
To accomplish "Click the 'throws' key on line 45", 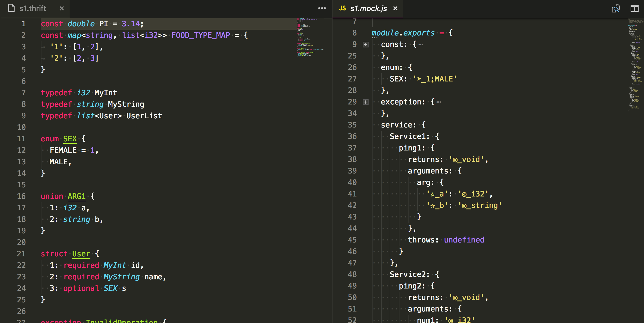I will tap(421, 240).
